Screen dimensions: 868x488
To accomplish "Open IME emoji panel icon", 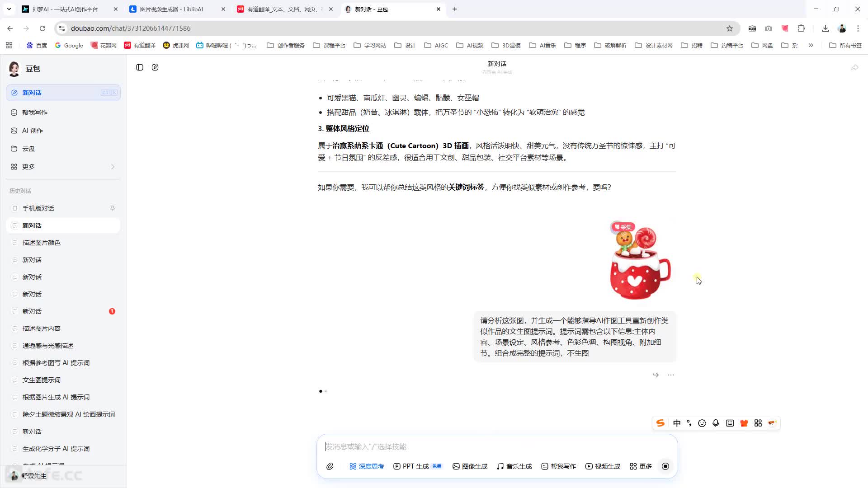I will tap(702, 423).
